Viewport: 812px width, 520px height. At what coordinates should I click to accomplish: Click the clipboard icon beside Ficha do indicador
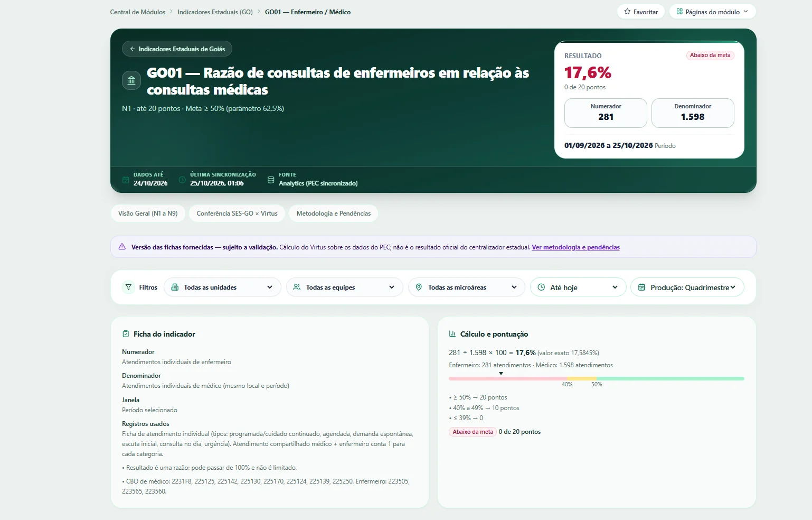126,334
